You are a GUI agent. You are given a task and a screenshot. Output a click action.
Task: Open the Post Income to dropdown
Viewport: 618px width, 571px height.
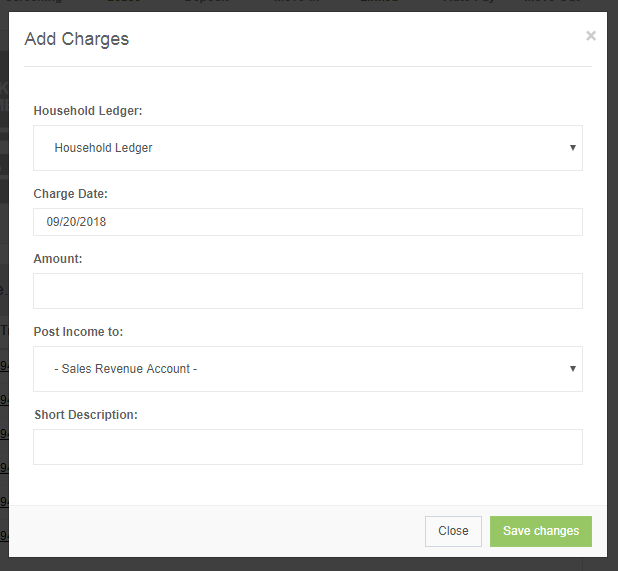pyautogui.click(x=308, y=369)
